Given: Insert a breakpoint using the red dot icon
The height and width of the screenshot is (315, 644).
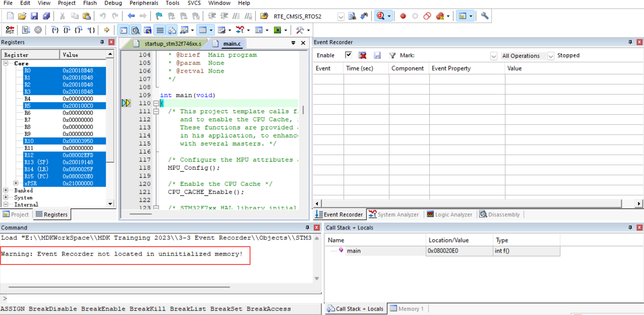Looking at the screenshot, I should [403, 16].
